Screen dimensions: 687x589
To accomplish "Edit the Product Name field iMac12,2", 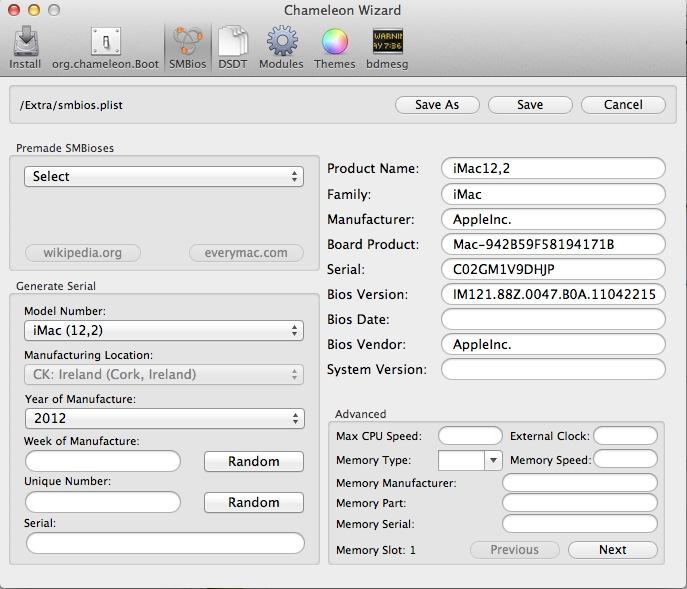I will click(553, 168).
